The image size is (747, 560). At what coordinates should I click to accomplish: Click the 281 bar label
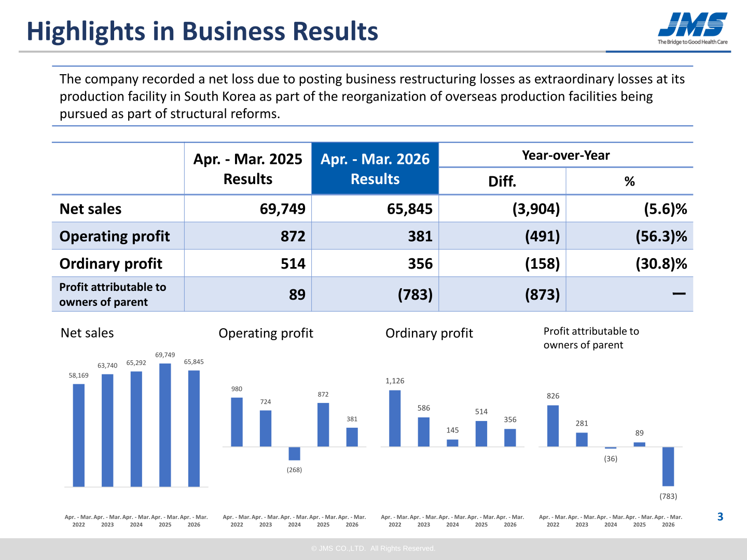(582, 424)
